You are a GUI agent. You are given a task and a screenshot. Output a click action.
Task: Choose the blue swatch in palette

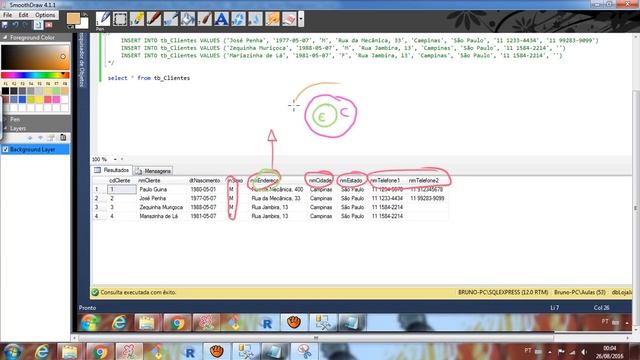(x=22, y=100)
